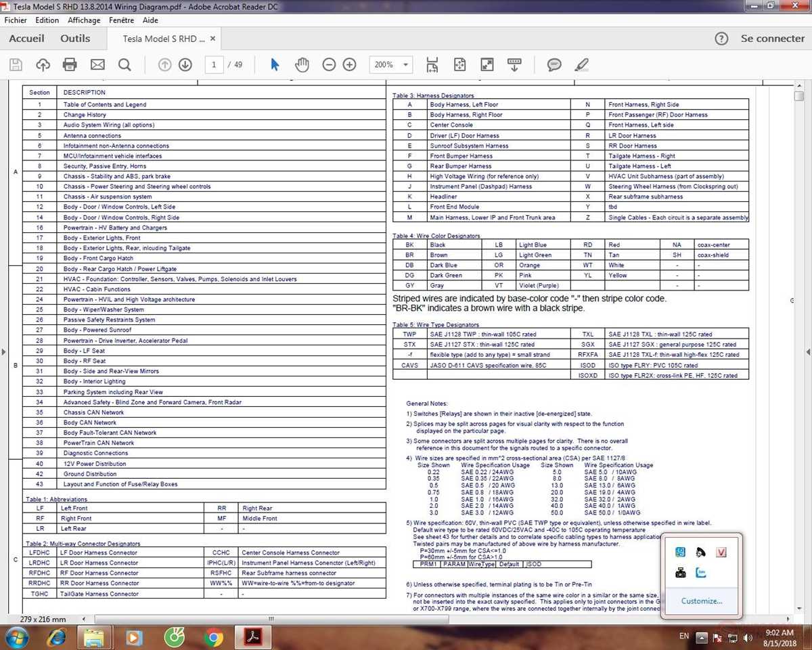Enter full screen mode icon
This screenshot has width=812, height=650.
point(487,65)
